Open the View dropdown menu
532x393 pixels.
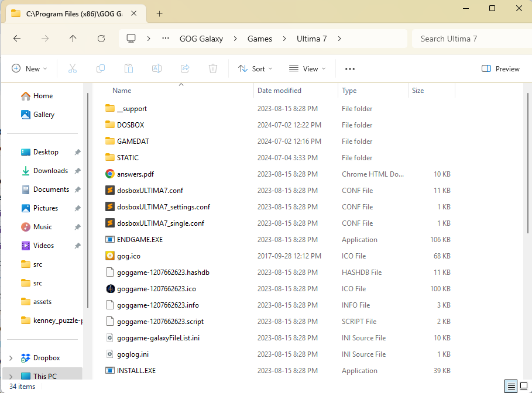(x=307, y=69)
